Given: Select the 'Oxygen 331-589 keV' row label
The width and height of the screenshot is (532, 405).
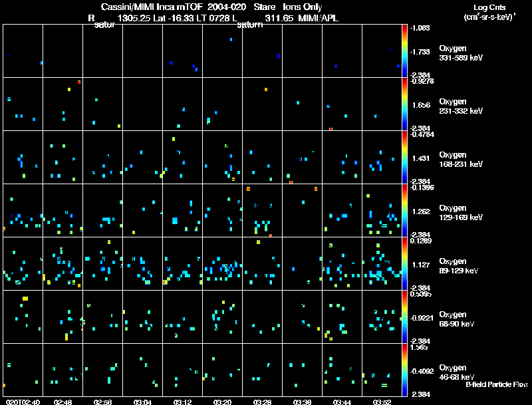Looking at the screenshot, I should (461, 53).
